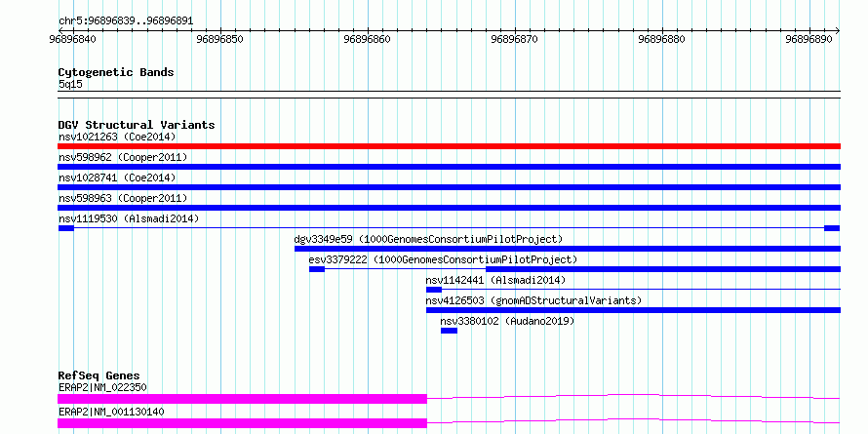Click the long right bar of esv3379222

pyautogui.click(x=663, y=269)
